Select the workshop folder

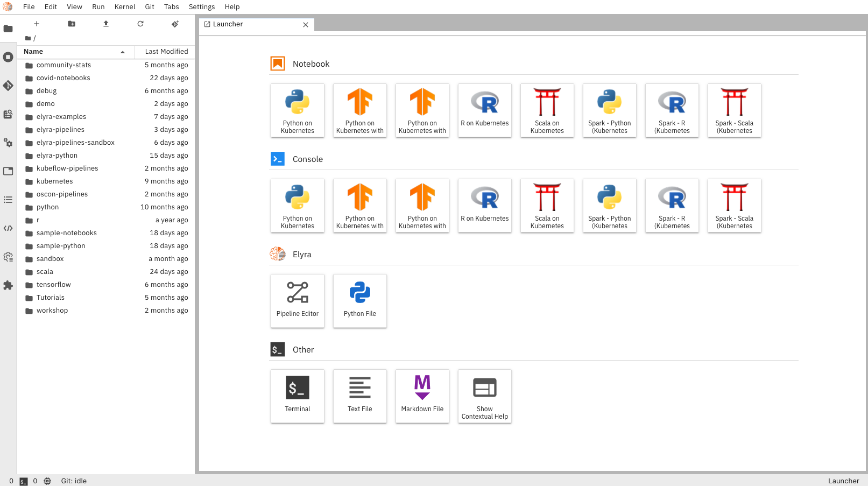click(106, 311)
